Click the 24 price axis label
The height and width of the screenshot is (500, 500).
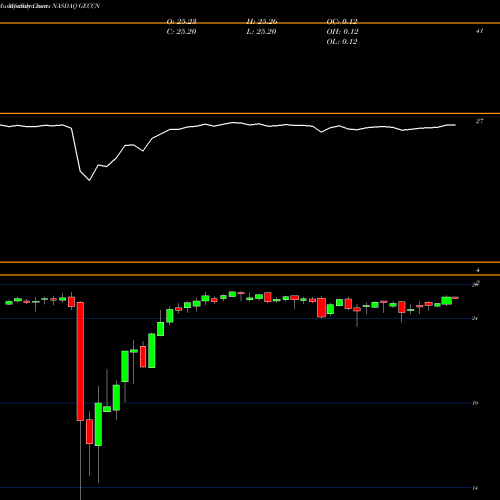[475, 319]
